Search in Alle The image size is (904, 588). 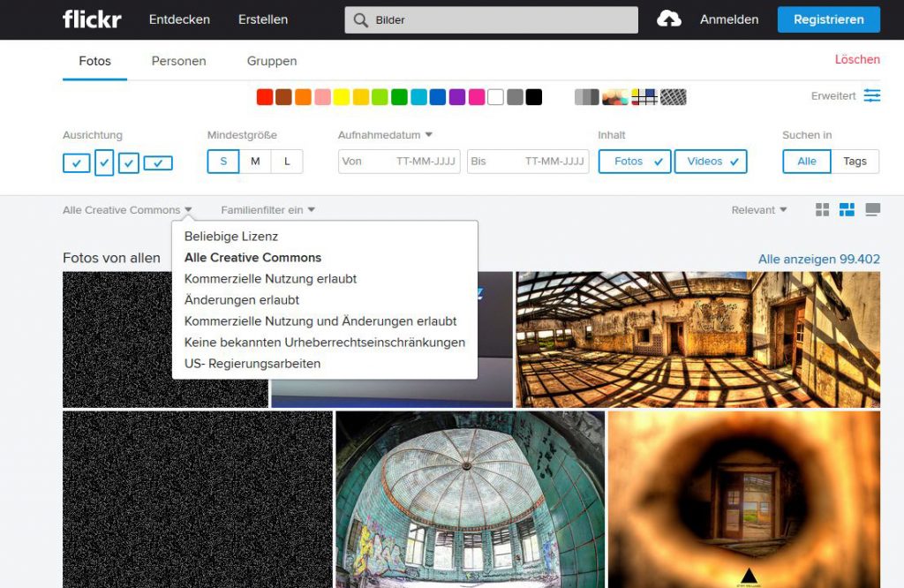(x=807, y=162)
